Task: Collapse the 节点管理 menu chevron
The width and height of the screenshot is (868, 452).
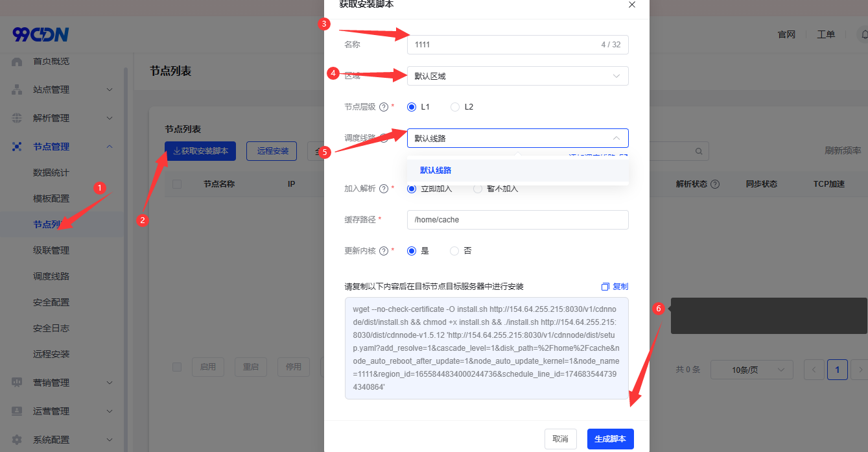Action: 110,147
